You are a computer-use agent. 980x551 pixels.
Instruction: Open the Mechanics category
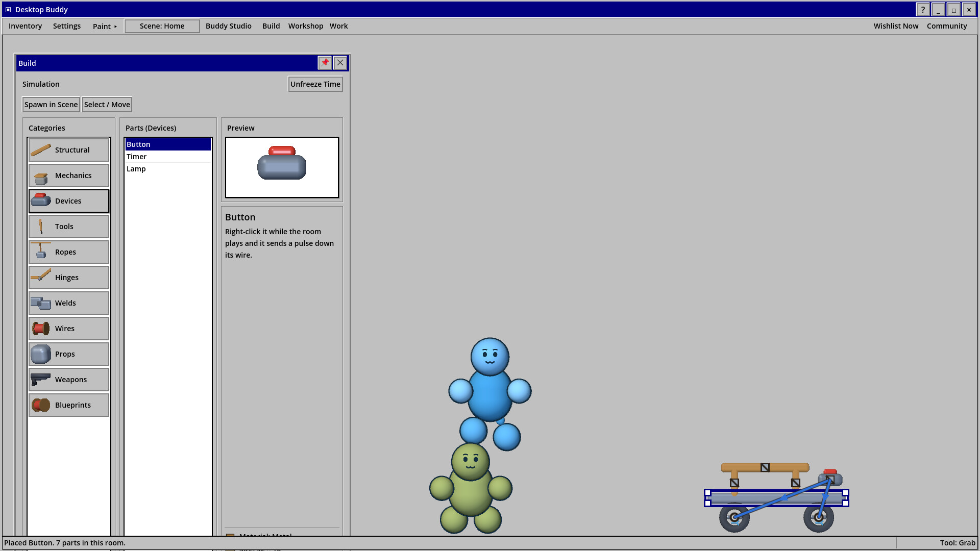(x=69, y=176)
